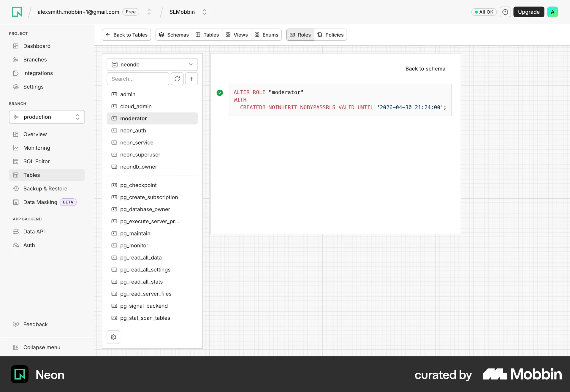Screen dimensions: 570x392
Task: Select the pg_read_all_settings role
Action: [x=152, y=270]
